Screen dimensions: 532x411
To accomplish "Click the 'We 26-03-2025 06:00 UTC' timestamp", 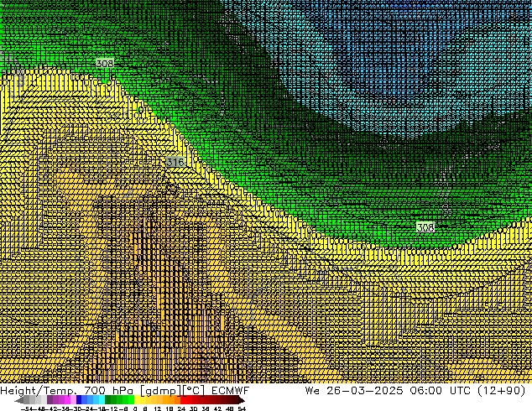I will (388, 390).
